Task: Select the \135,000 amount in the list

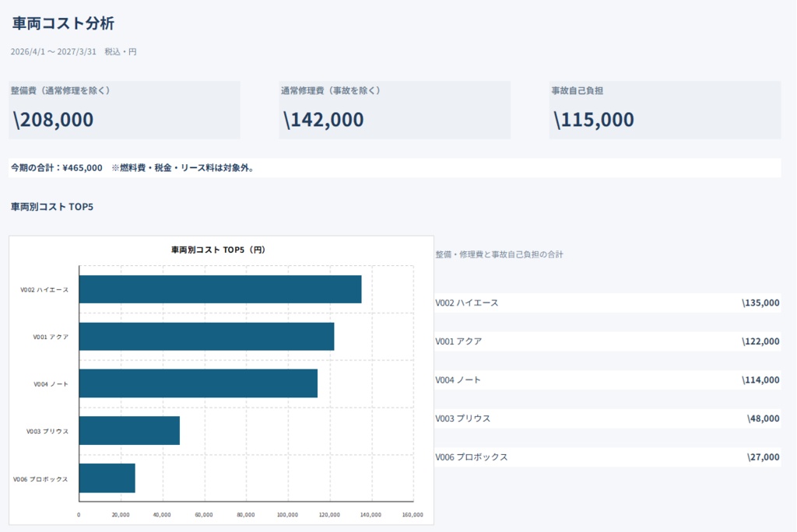Action: [760, 303]
